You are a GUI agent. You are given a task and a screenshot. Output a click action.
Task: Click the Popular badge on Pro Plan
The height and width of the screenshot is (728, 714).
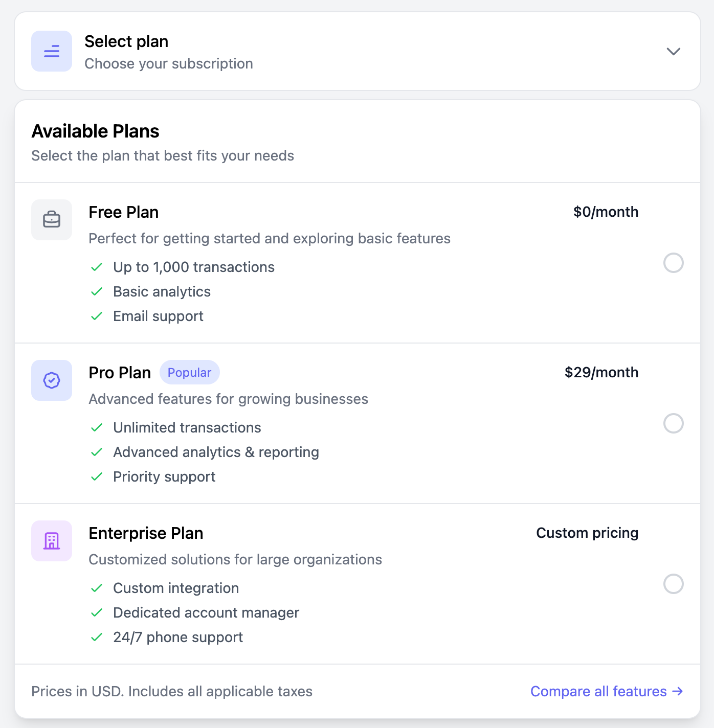pyautogui.click(x=190, y=372)
